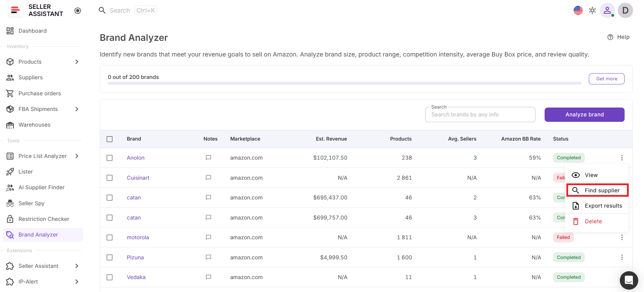The height and width of the screenshot is (292, 644).
Task: Open the Anolon brand link
Action: [135, 158]
